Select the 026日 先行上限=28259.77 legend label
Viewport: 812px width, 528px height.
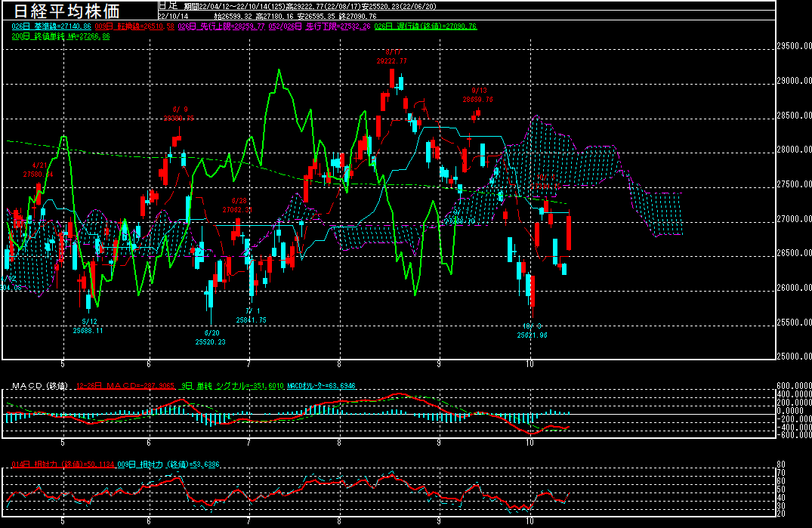(221, 26)
